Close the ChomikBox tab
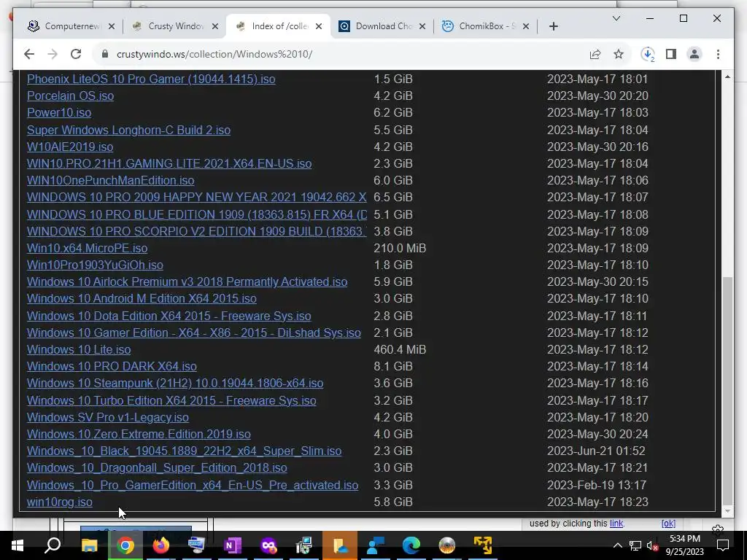 pyautogui.click(x=526, y=26)
